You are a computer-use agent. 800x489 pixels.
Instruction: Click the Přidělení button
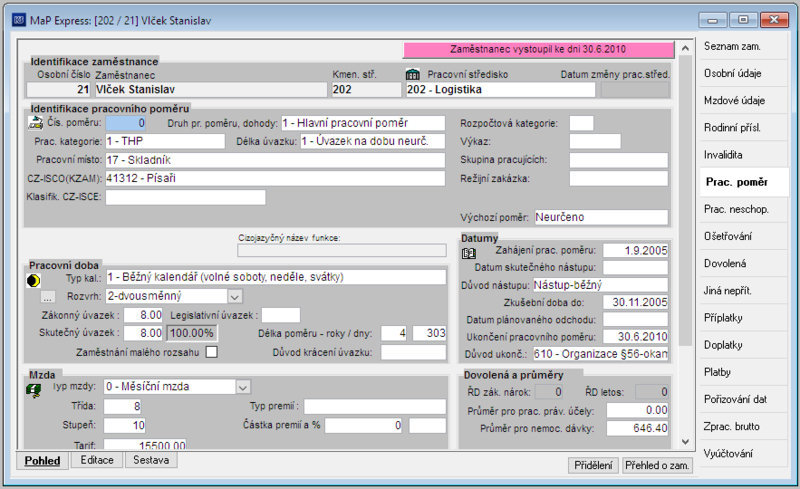click(x=593, y=466)
